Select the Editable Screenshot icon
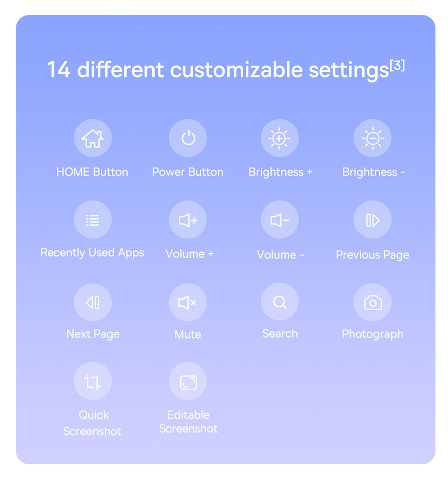 (187, 381)
